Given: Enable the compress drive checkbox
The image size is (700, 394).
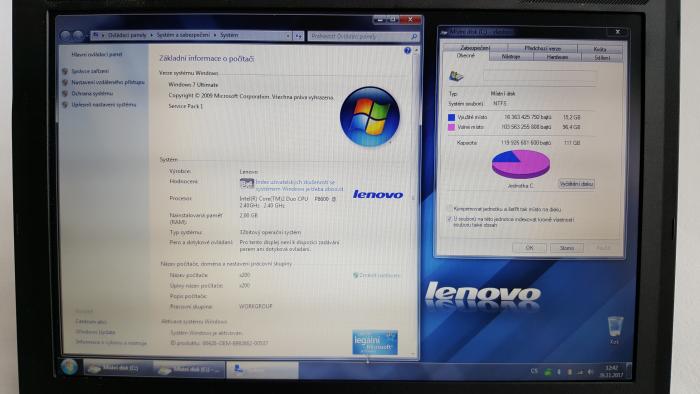Looking at the screenshot, I should coord(449,208).
